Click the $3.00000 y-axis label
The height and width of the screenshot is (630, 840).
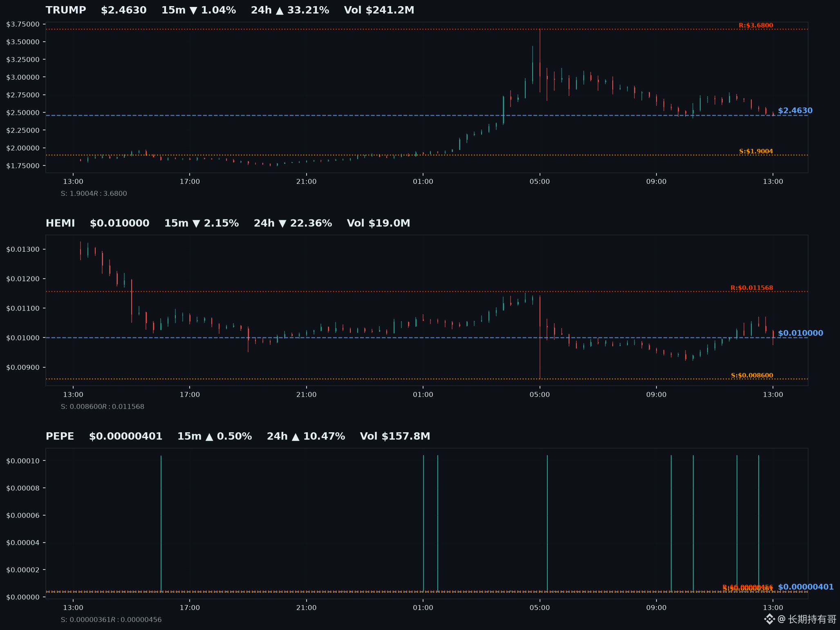coord(23,77)
